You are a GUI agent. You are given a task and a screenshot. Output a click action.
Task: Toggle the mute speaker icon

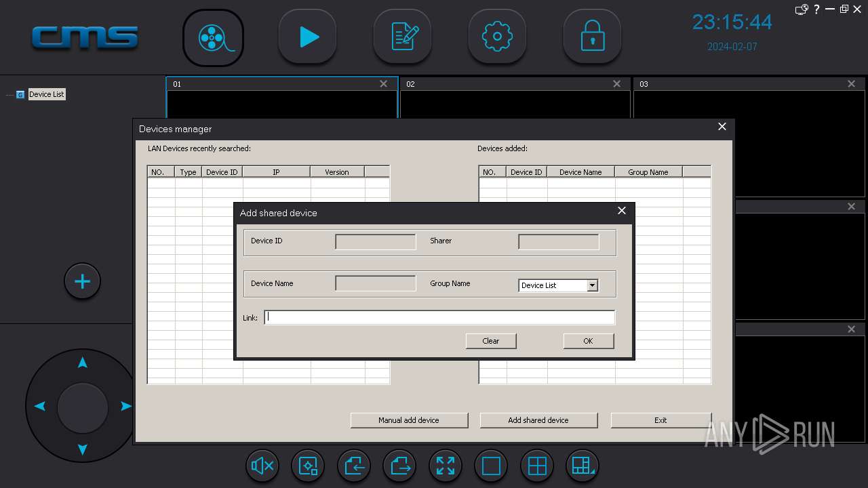click(262, 466)
